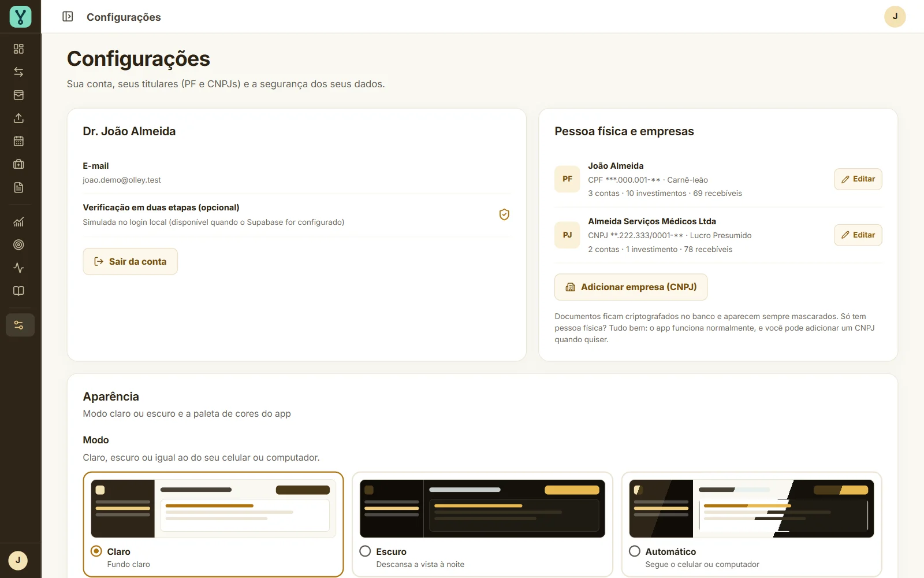The image size is (924, 578).
Task: Click the Escuro dark theme preview thumbnail
Action: point(482,509)
